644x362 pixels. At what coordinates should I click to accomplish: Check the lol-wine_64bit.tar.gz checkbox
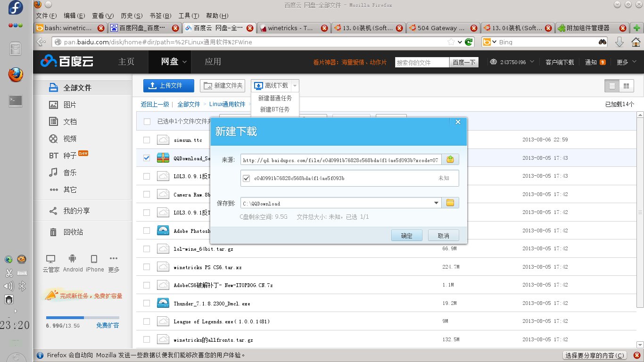pos(147,249)
